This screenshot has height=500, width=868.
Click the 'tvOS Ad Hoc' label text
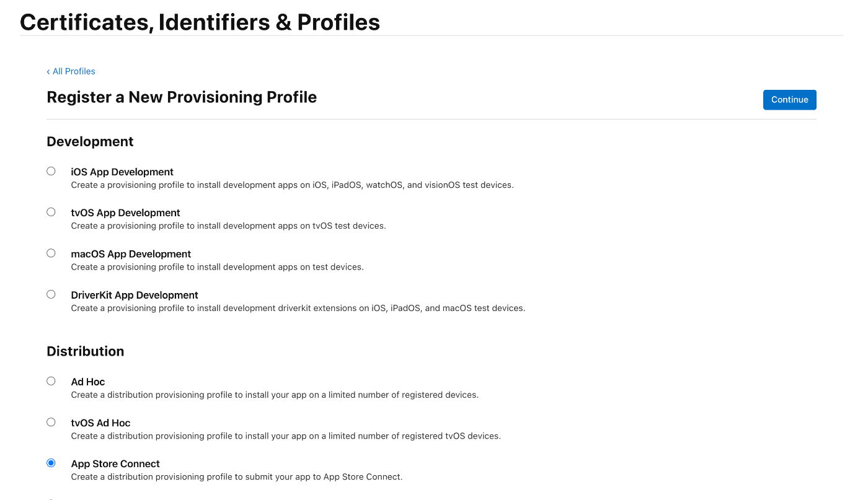(x=100, y=423)
